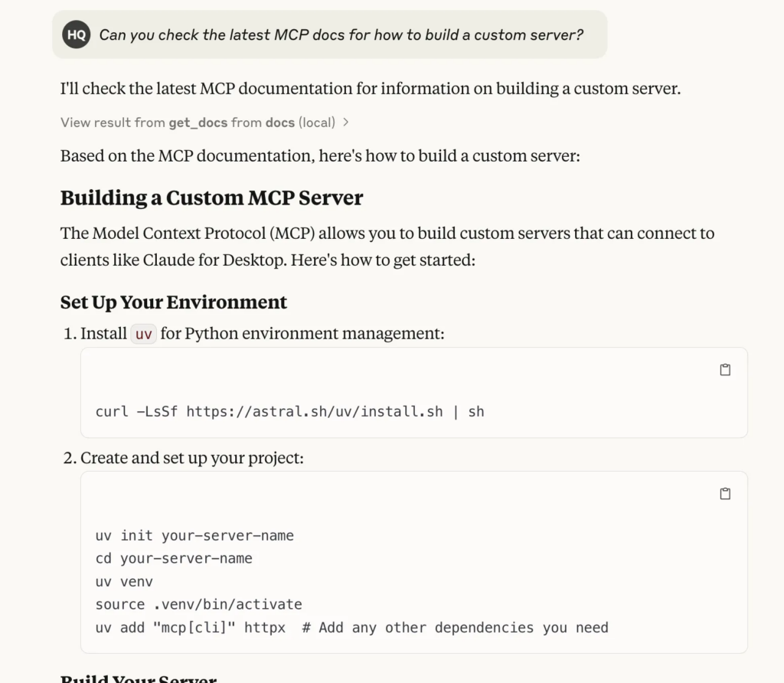
Task: Click the inline uv code tag
Action: pyautogui.click(x=143, y=334)
